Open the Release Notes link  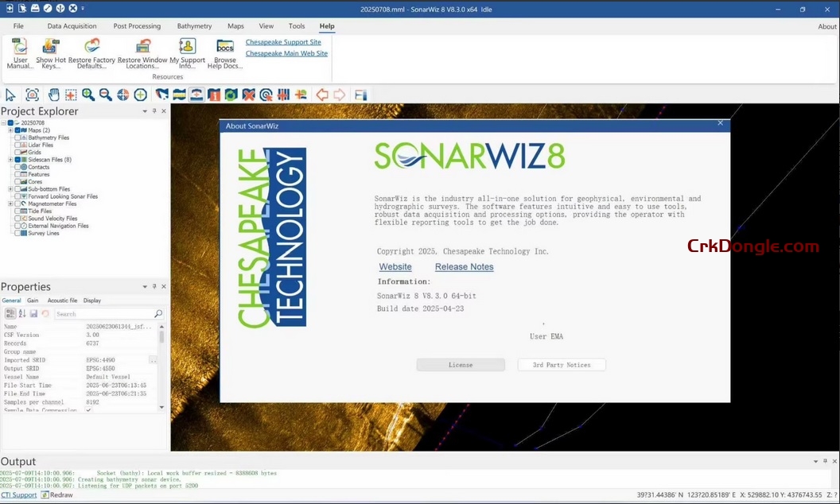tap(464, 266)
